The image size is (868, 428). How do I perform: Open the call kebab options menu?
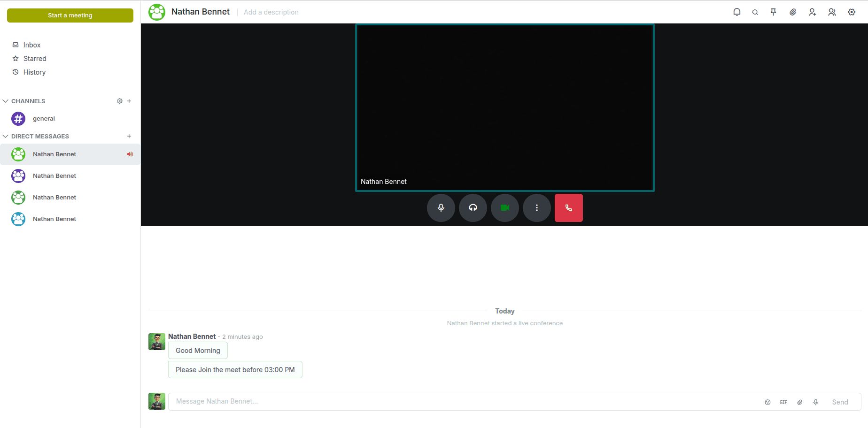pyautogui.click(x=536, y=207)
